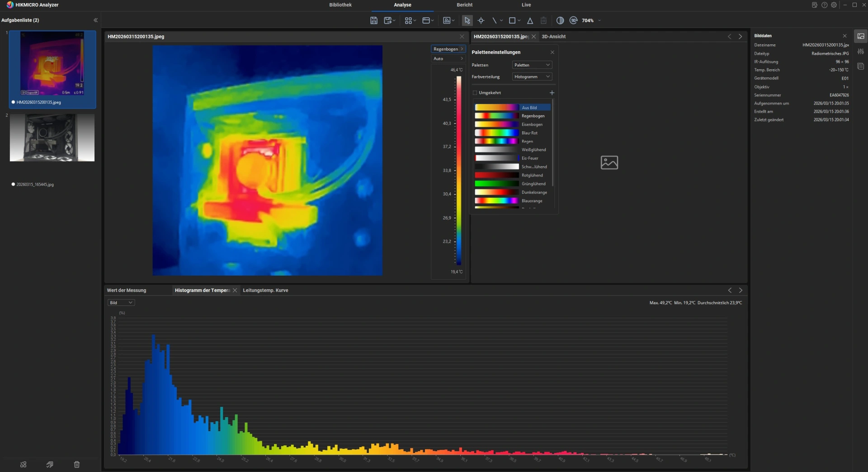
Task: Select the point measurement crosshair tool
Action: (481, 20)
